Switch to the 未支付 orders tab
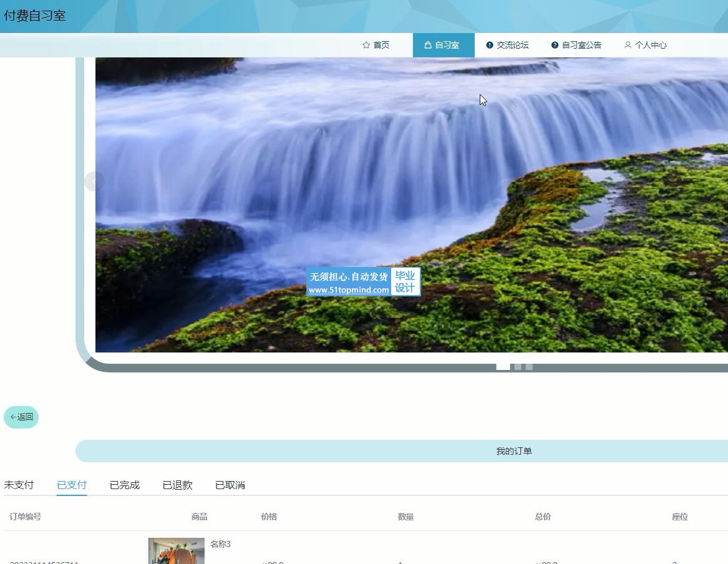The height and width of the screenshot is (564, 728). click(19, 485)
